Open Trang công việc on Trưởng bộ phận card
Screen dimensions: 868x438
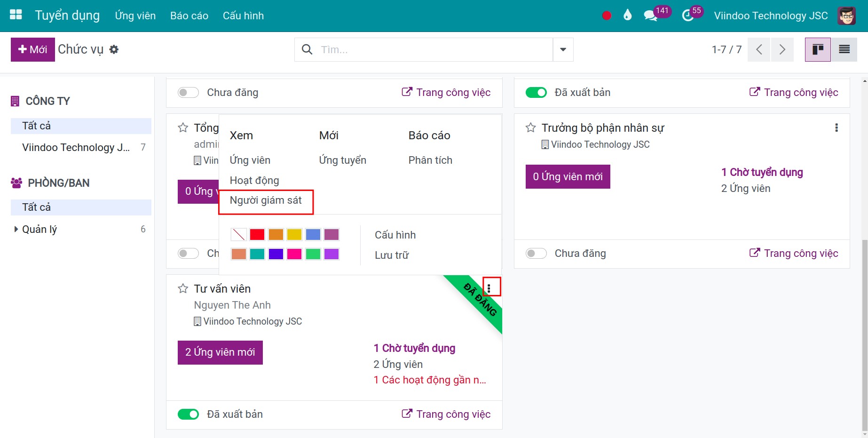pyautogui.click(x=794, y=253)
